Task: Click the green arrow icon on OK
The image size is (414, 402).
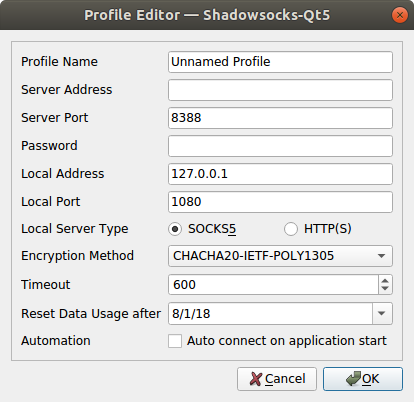Action: tap(353, 379)
